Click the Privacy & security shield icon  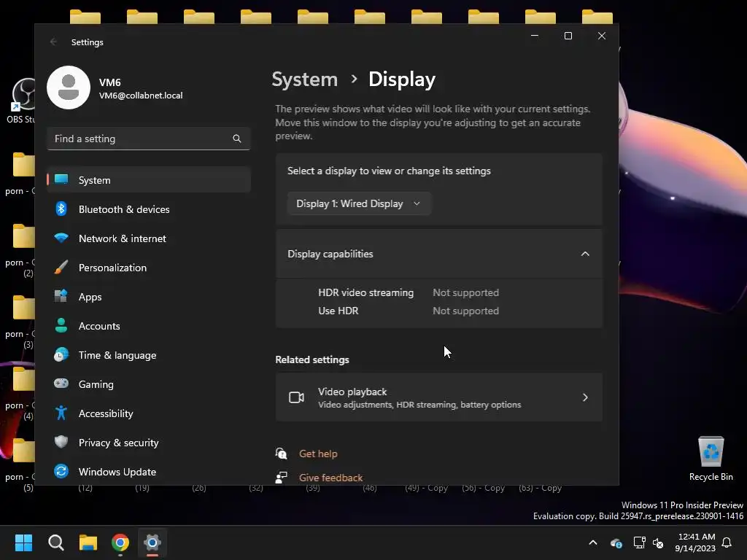[x=61, y=442]
